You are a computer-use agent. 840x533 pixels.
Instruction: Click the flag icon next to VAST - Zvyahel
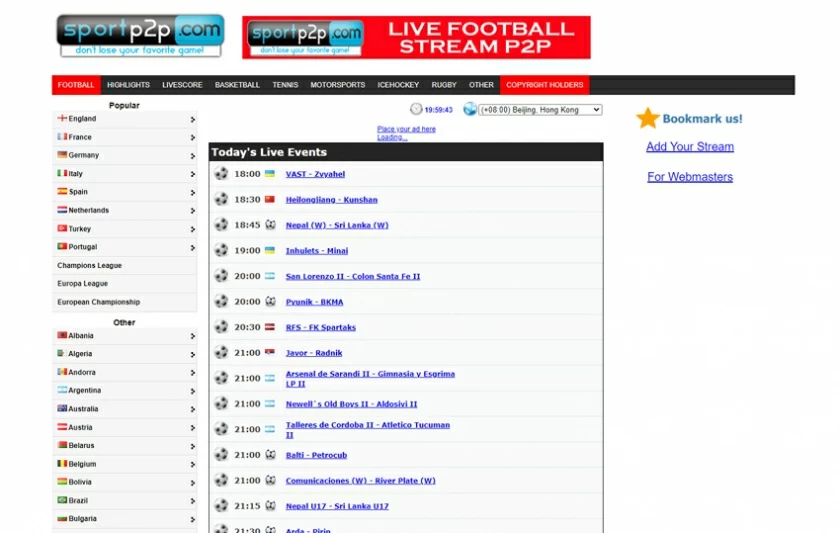270,174
